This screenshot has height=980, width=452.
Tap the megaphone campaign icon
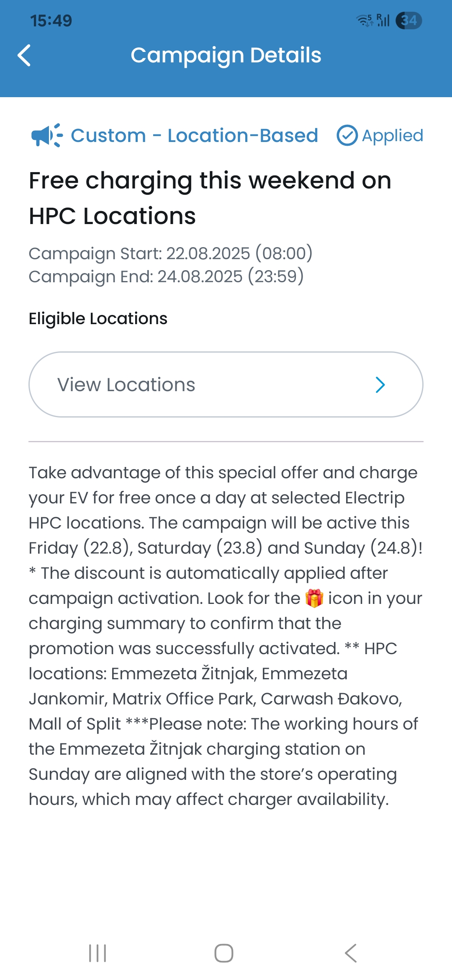(x=47, y=135)
